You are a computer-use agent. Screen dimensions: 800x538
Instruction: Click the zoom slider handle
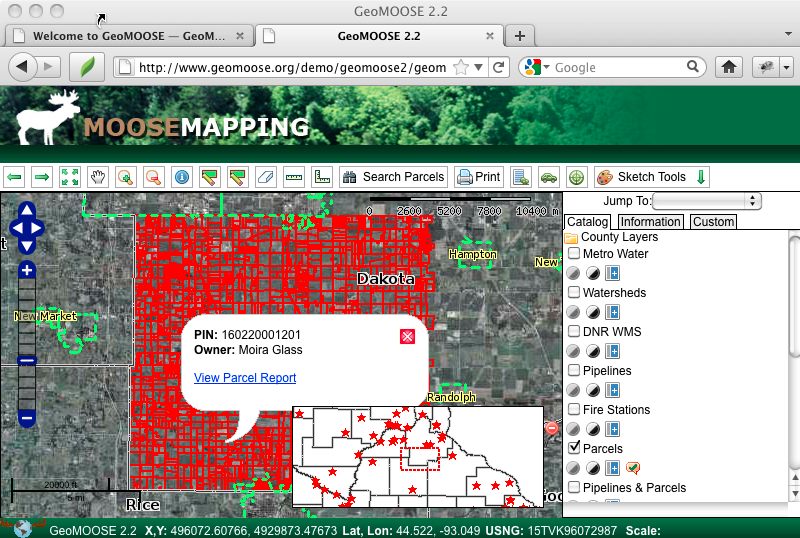coord(27,360)
